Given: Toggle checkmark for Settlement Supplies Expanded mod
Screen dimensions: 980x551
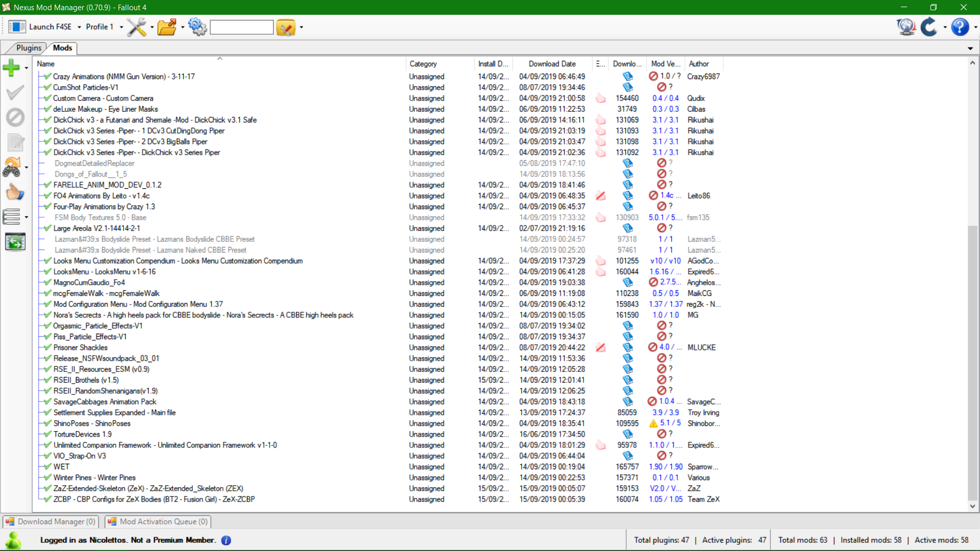Looking at the screenshot, I should [x=47, y=413].
